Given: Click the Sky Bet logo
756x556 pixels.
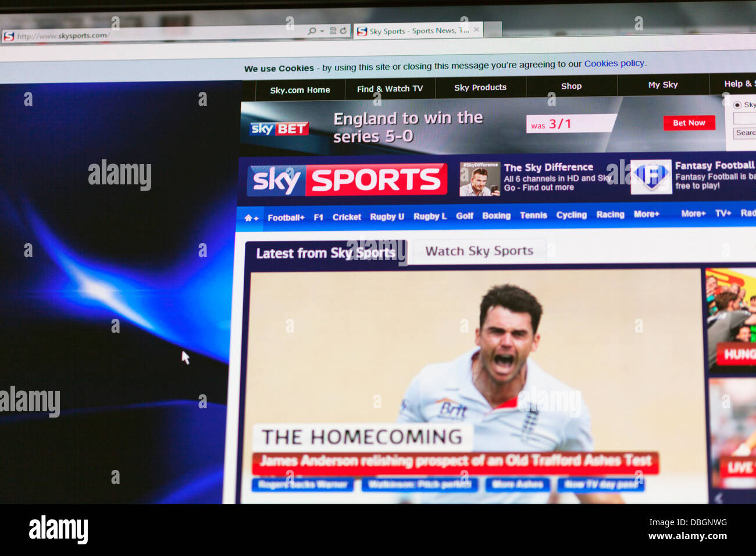Looking at the screenshot, I should coord(279,129).
